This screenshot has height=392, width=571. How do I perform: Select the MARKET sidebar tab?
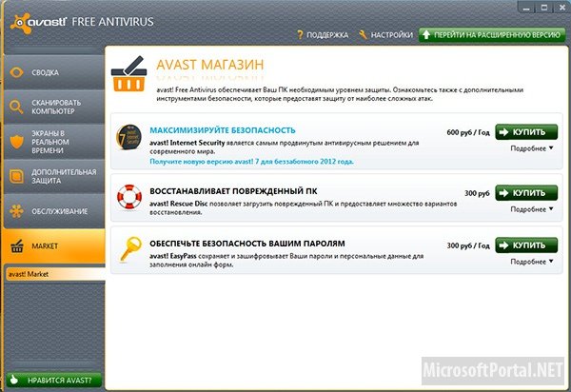point(54,246)
